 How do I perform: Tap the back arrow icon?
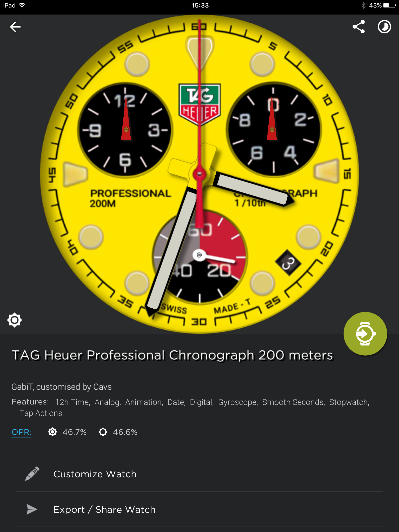15,27
